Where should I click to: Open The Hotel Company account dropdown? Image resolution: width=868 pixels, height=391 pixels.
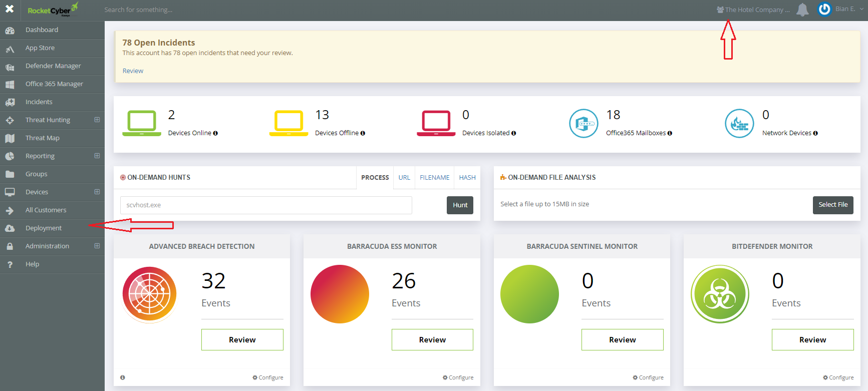click(x=753, y=10)
